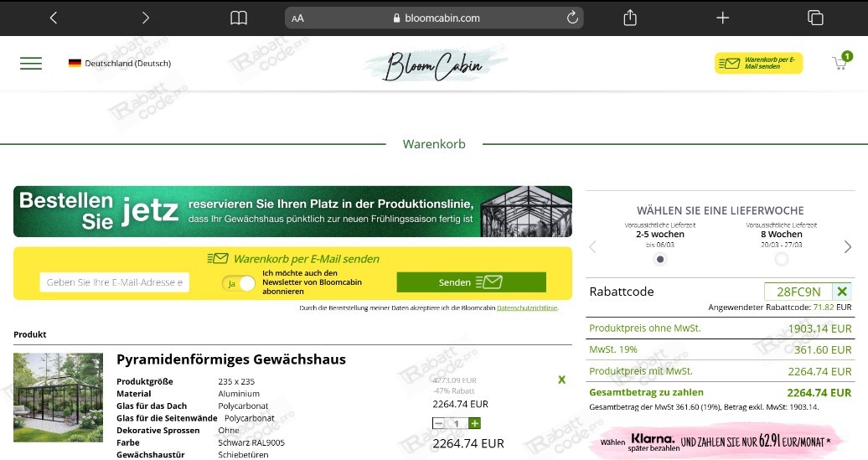Change country from Deutschland (Deutsch)

(120, 63)
